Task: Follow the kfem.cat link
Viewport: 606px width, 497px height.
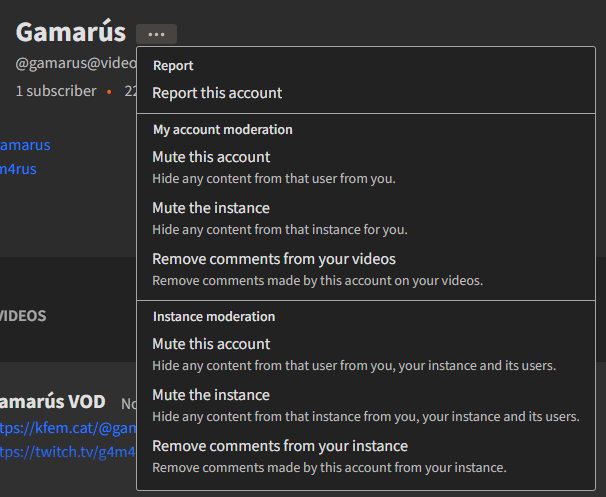Action: (67, 428)
